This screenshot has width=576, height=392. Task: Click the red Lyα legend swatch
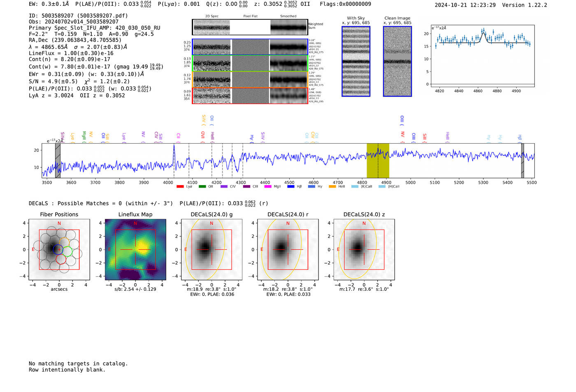click(180, 186)
